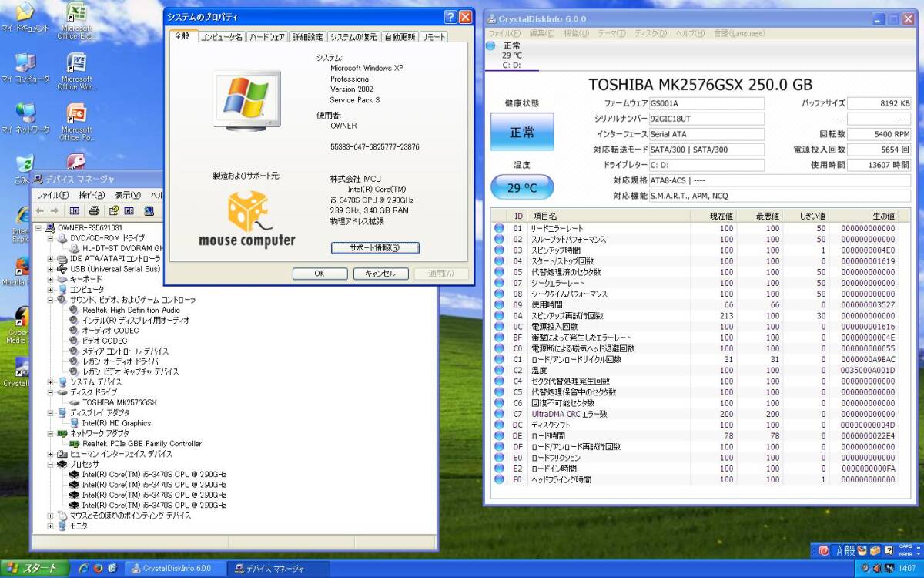Click the blue status orb for row C7 UltraDMA CRC

coord(499,414)
